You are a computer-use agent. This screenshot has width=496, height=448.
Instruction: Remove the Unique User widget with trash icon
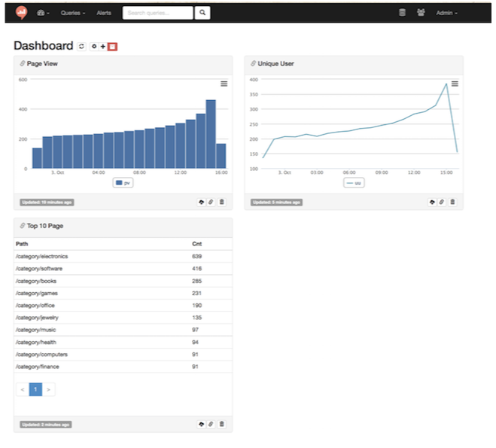pos(452,202)
